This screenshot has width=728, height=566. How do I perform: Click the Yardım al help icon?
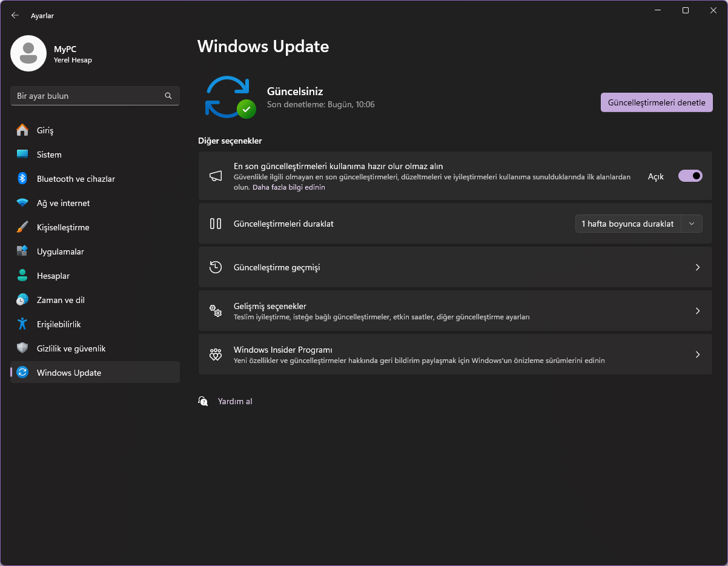[204, 401]
